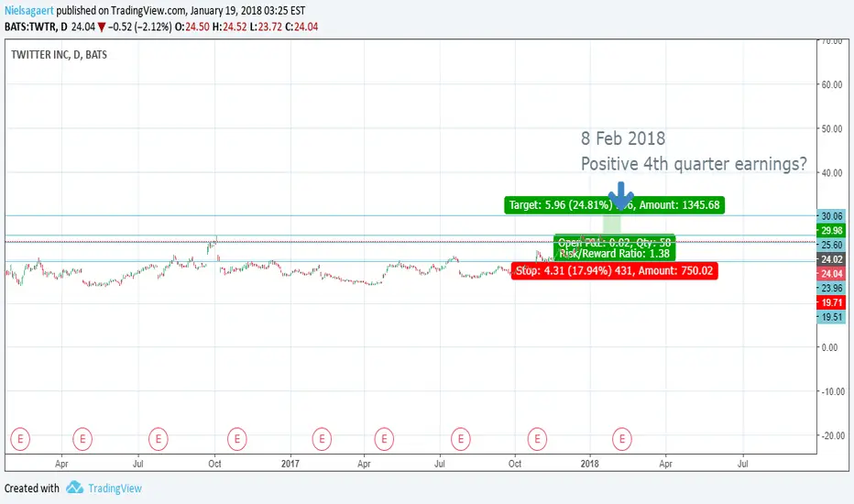
Task: Click the TradingView cloud logo icon
Action: click(74, 488)
